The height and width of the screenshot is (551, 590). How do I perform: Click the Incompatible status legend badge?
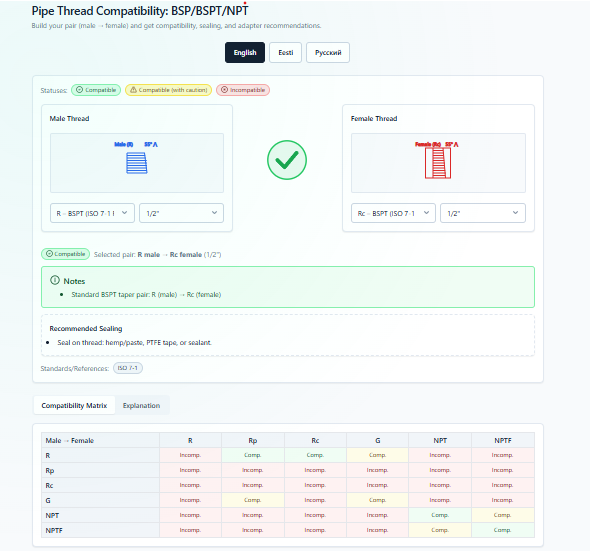(x=243, y=90)
